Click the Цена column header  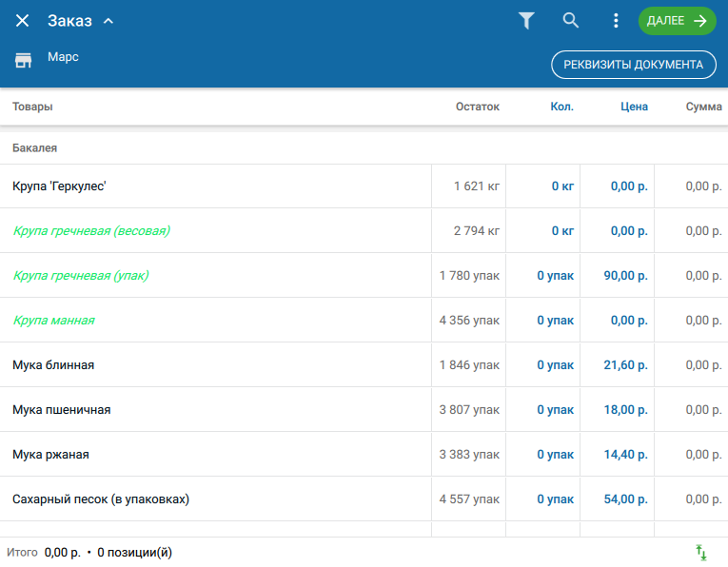point(634,107)
